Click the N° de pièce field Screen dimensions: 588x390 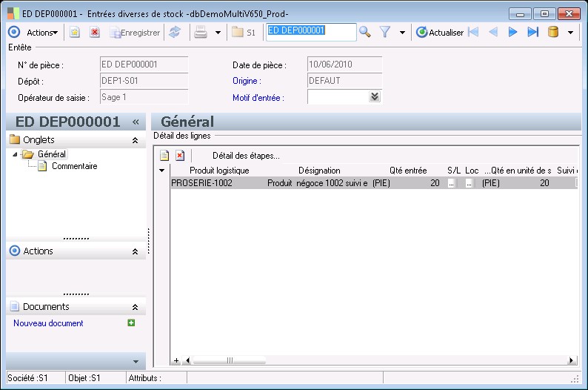pos(144,65)
